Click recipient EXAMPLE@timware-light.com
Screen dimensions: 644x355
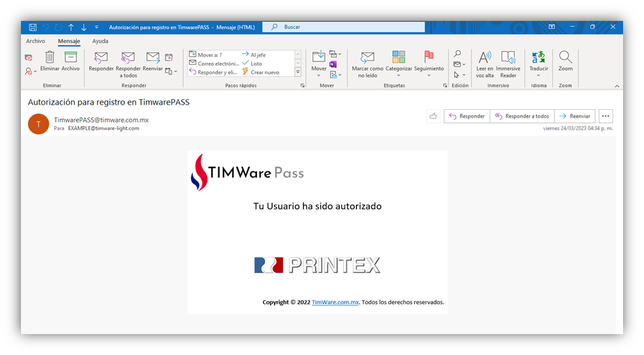coord(103,128)
